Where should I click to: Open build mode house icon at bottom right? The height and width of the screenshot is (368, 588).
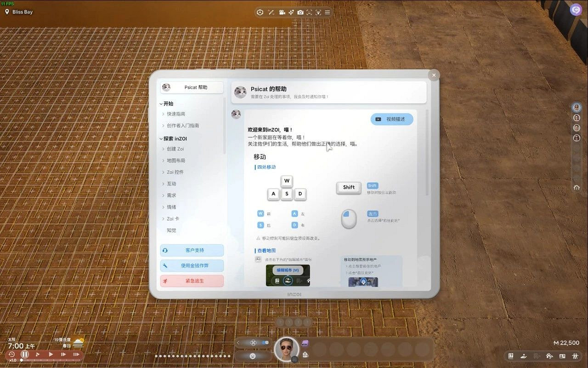pos(549,356)
